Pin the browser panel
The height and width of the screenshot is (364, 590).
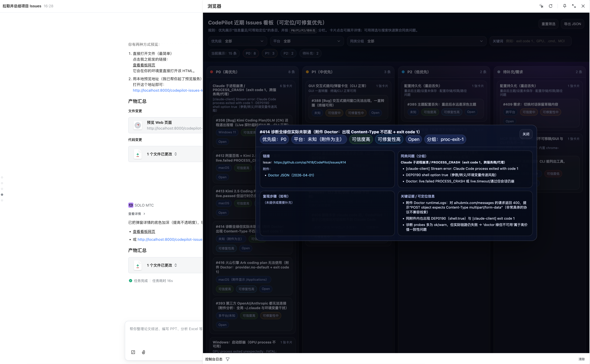point(564,6)
